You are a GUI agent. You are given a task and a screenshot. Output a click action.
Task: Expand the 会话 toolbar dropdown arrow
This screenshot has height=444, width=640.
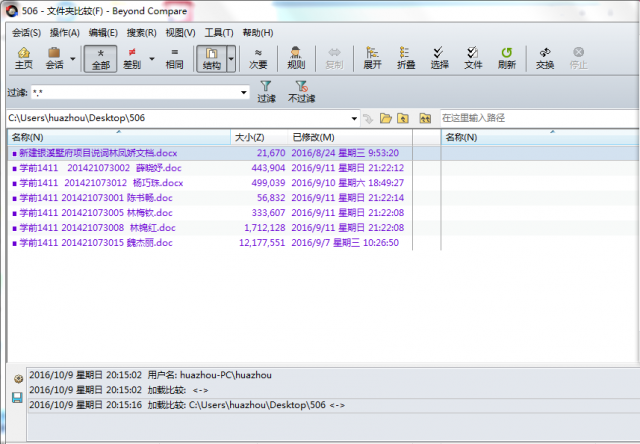73,59
